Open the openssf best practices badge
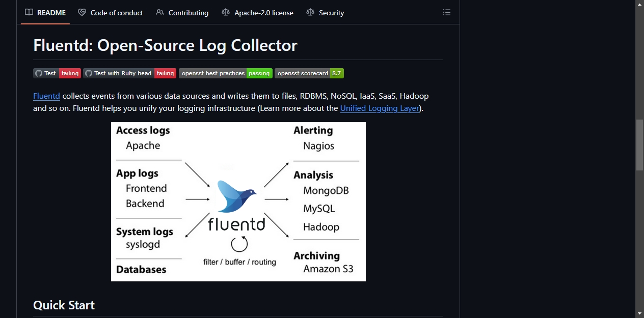Screen dimensions: 644x318 (x=226, y=73)
